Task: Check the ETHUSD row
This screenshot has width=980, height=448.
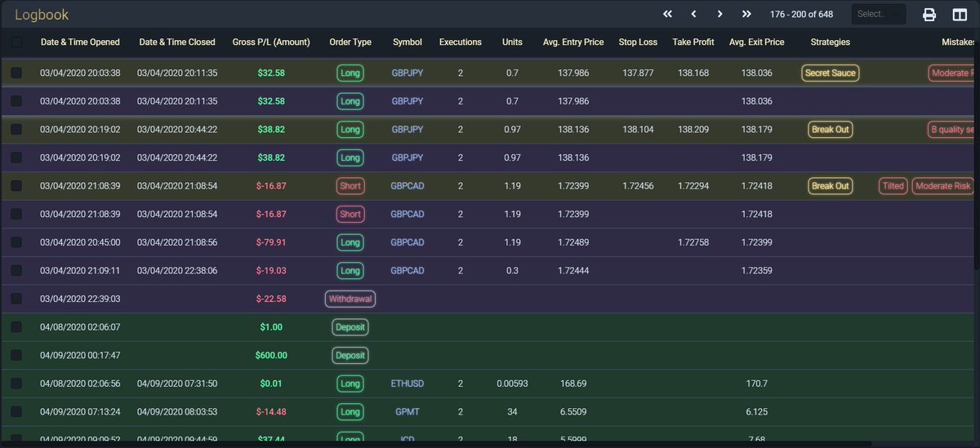Action: (17, 384)
